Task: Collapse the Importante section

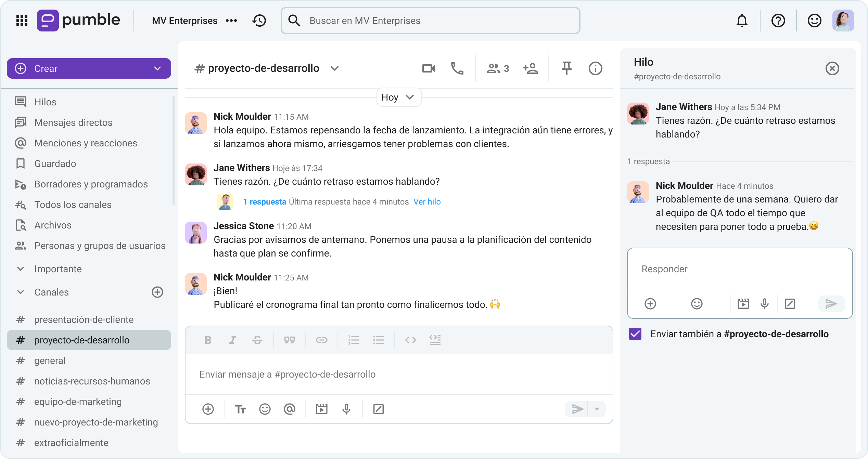Action: coord(21,269)
